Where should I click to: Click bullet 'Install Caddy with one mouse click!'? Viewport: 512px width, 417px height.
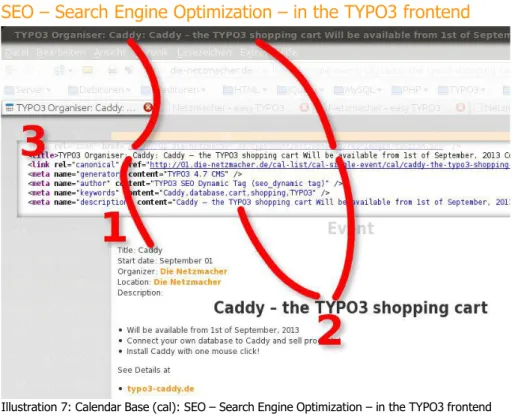click(x=193, y=351)
